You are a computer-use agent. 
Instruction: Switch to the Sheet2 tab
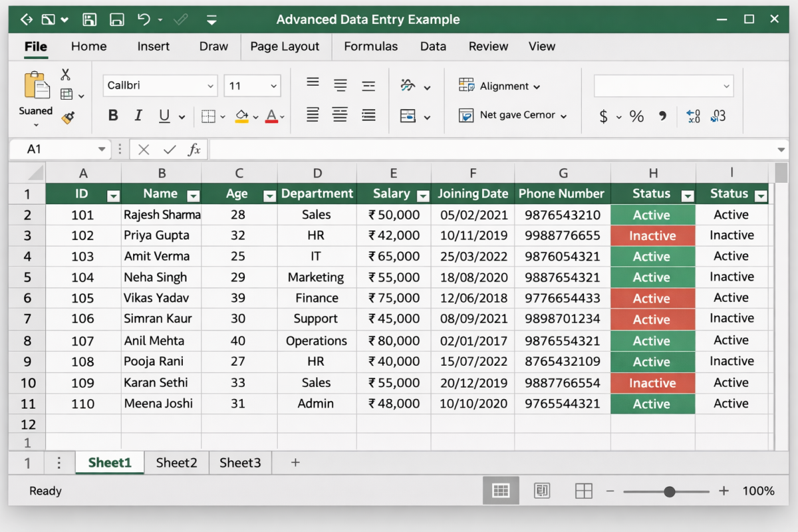(176, 463)
